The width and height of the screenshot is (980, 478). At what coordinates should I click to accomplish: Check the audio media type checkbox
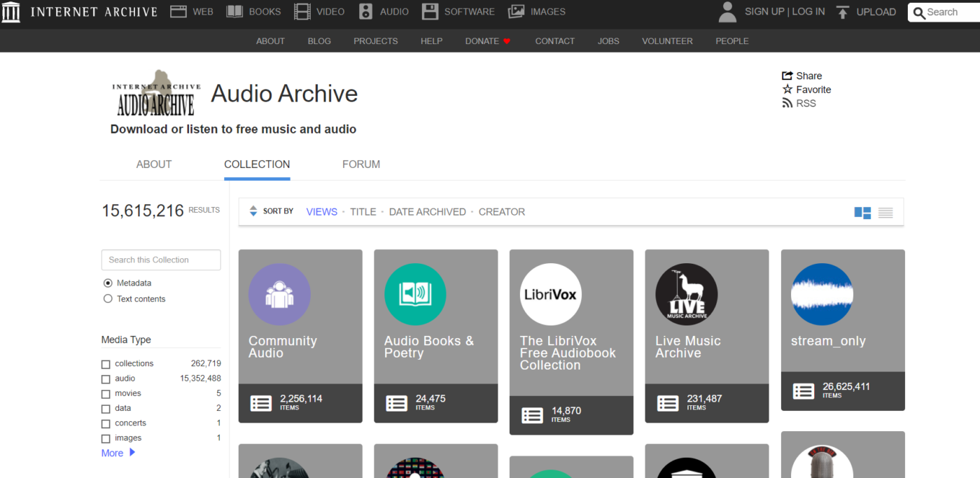coord(106,379)
